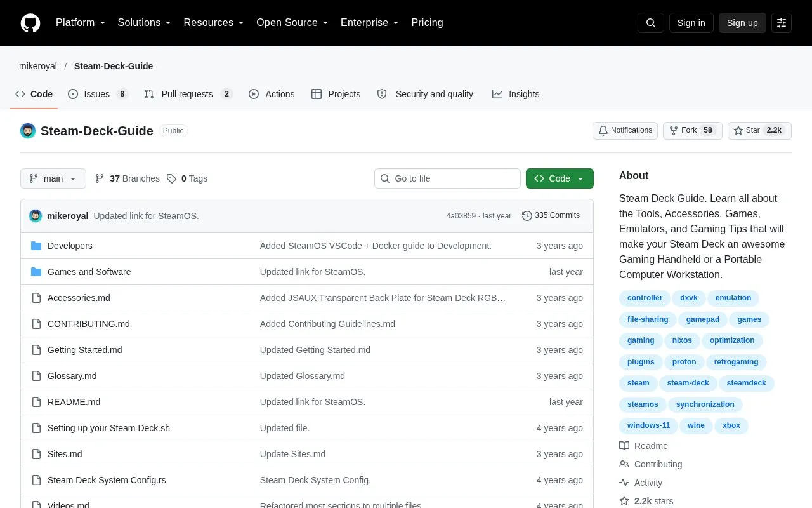This screenshot has height=508, width=812.
Task: Click the file icon beside Accessories.md
Action: point(36,298)
